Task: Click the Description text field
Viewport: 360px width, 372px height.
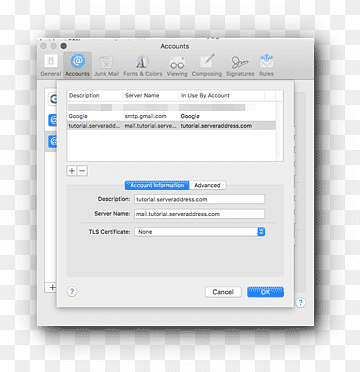Action: [x=200, y=199]
